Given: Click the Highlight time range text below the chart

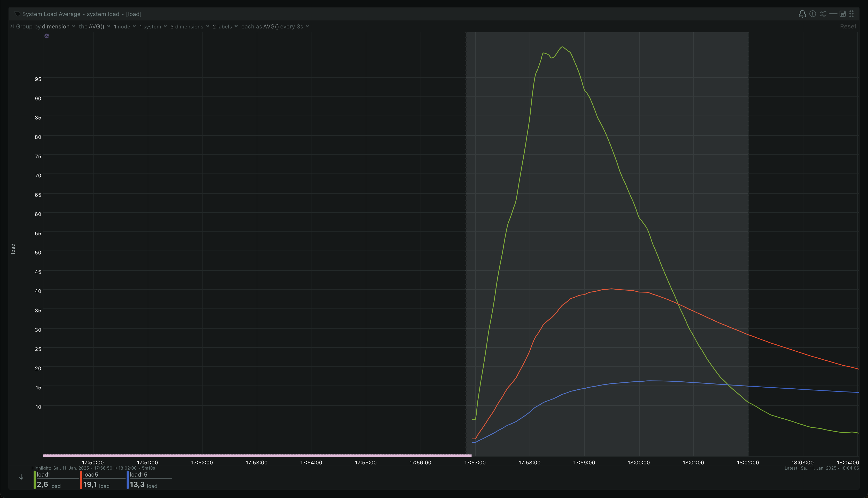Looking at the screenshot, I should click(x=93, y=468).
